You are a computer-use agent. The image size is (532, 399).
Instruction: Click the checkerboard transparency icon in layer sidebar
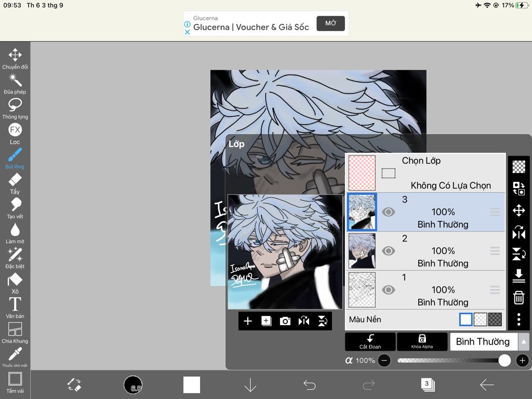pyautogui.click(x=519, y=167)
